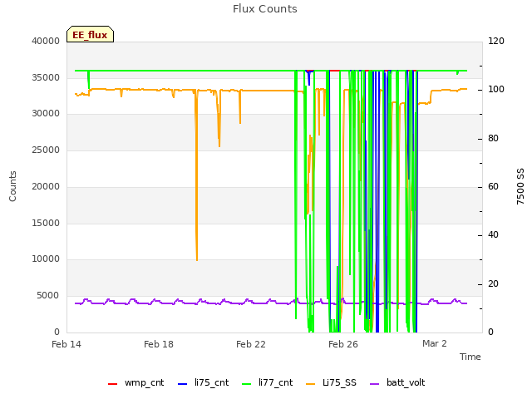Screen dimensions: 532x399
Task: Click the 35000 y-axis tick label
Action: (46, 77)
